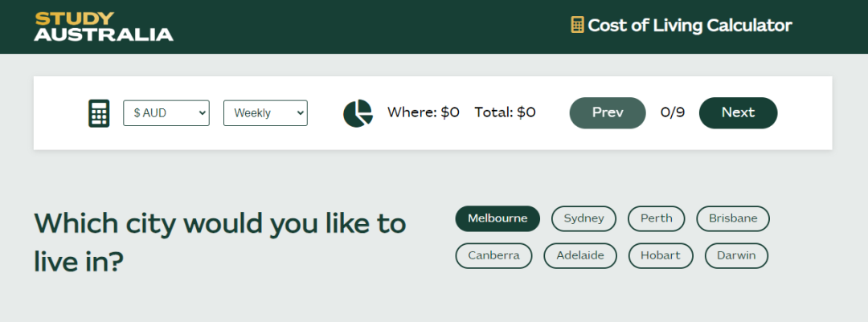Select Melbourne as the city
This screenshot has height=322, width=868.
point(497,218)
